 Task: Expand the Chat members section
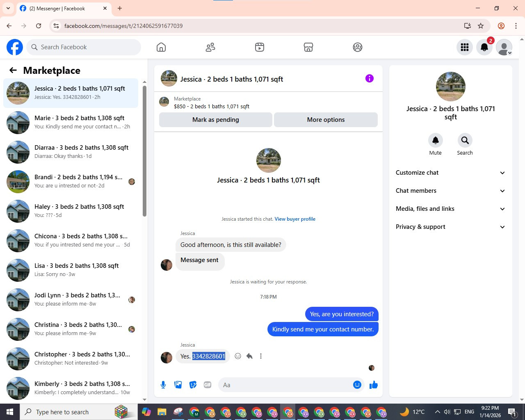click(x=450, y=191)
